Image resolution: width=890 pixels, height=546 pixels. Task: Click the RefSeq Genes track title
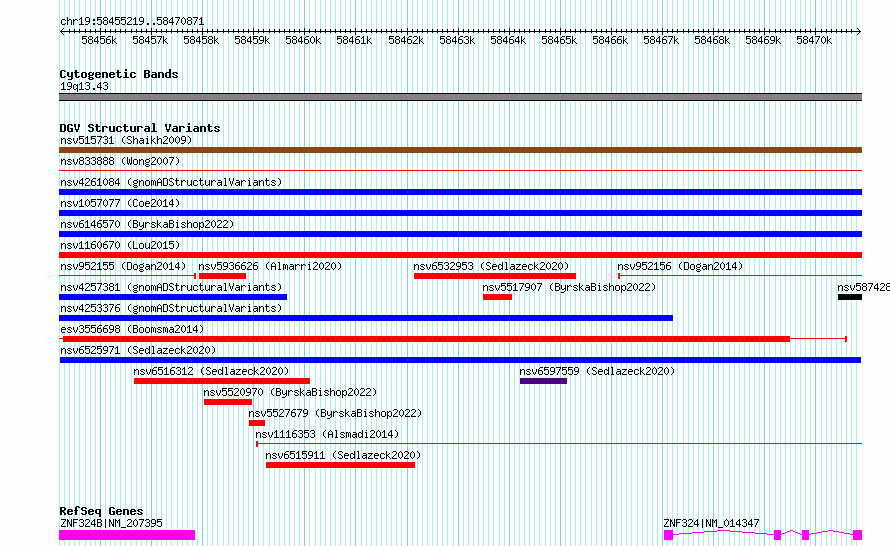pos(101,511)
